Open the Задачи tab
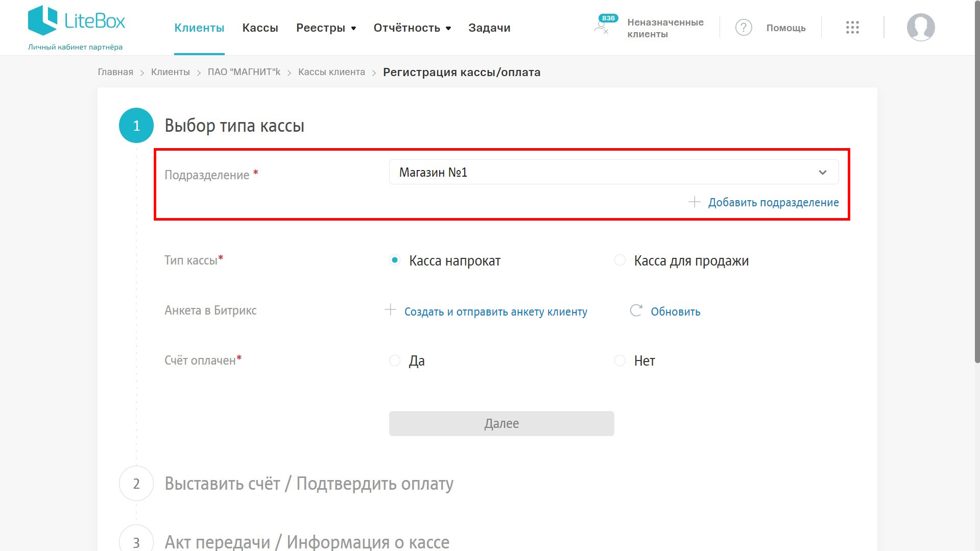Screen dimensions: 980x551 pos(489,28)
